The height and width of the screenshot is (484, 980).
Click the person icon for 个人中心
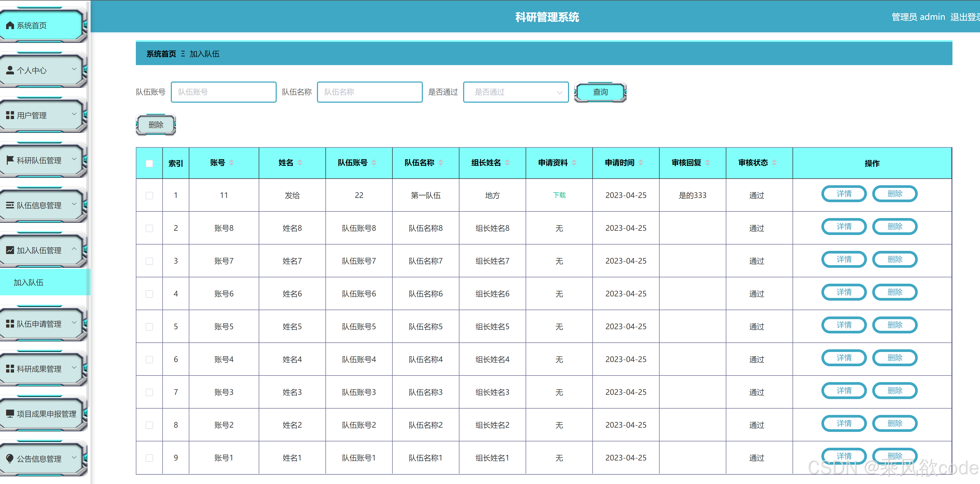click(10, 70)
